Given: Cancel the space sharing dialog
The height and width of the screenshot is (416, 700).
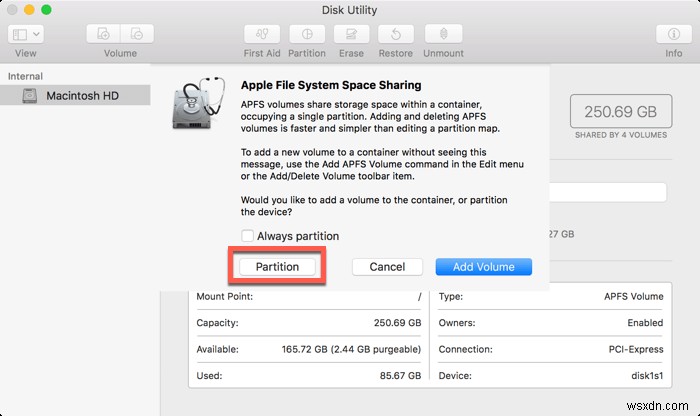Looking at the screenshot, I should click(387, 267).
